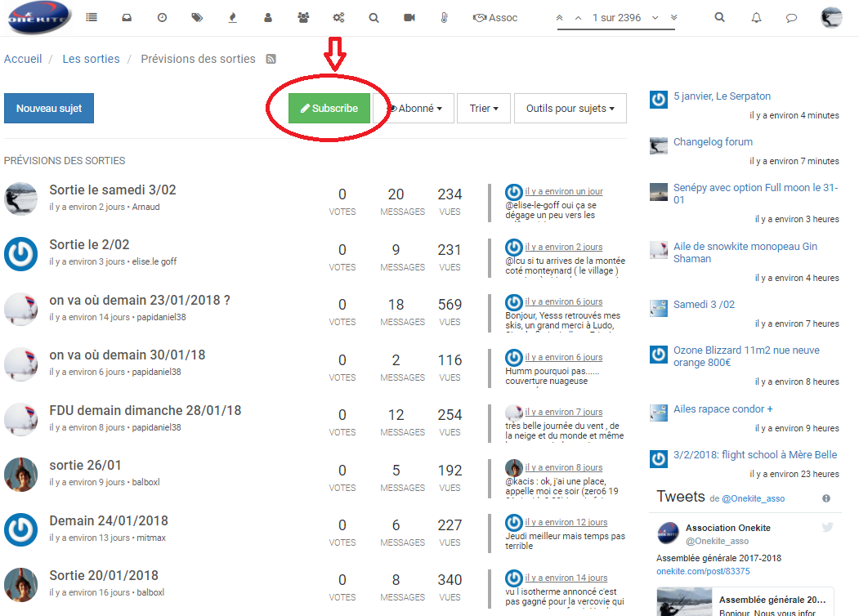Open topic on va où demain 23/01/2018
Screen dimensions: 859x616
pyautogui.click(x=140, y=300)
